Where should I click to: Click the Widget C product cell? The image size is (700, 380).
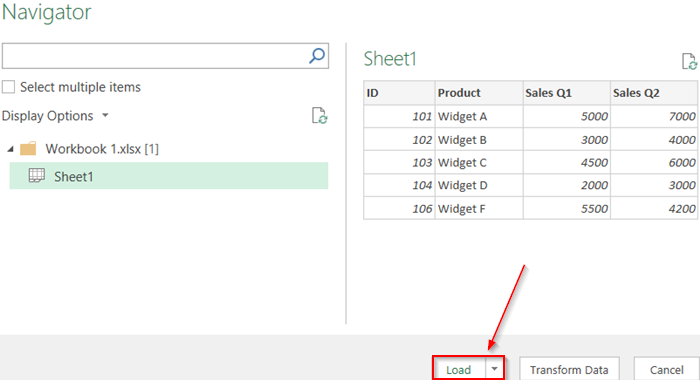479,163
